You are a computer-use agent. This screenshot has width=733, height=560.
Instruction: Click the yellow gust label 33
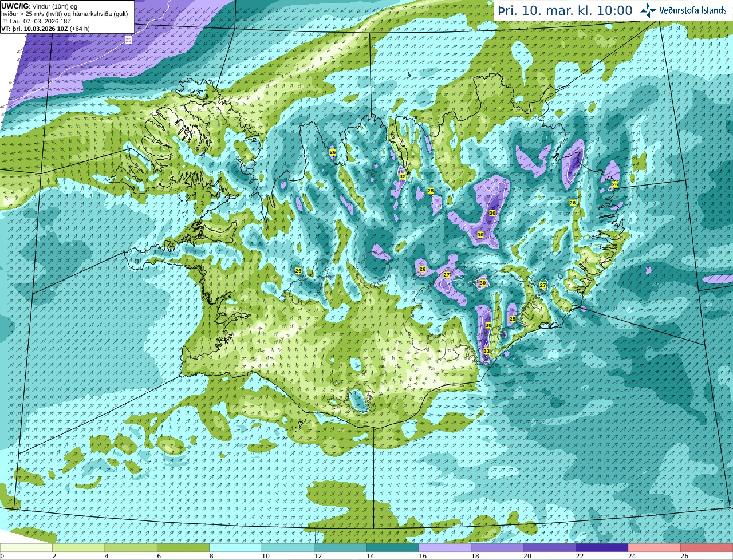pyautogui.click(x=486, y=351)
